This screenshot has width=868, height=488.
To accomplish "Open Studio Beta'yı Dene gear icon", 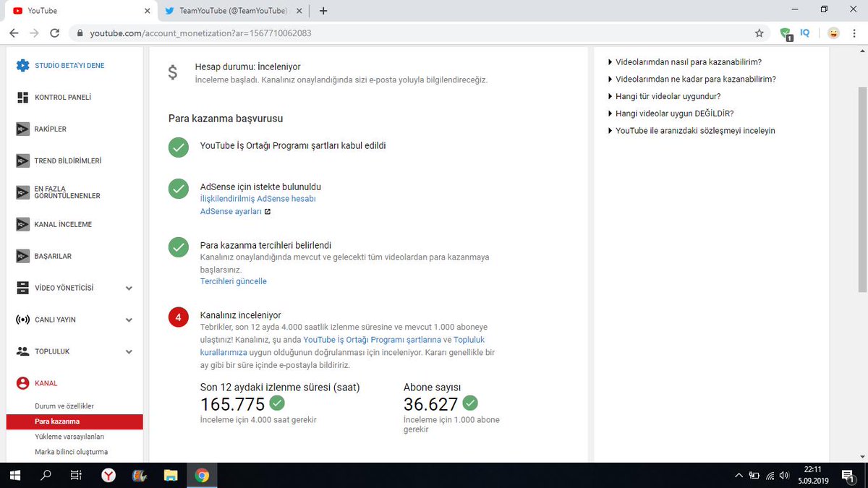I will (x=22, y=65).
